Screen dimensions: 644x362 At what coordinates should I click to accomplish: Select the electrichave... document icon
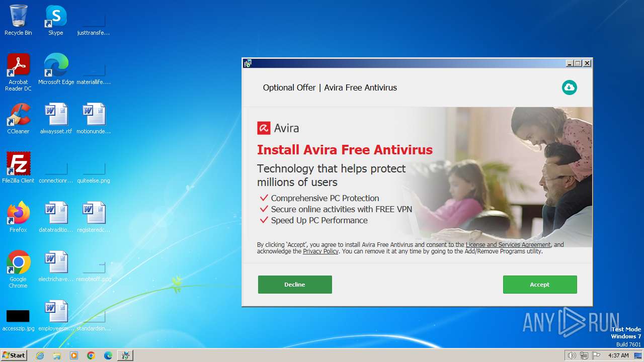click(56, 266)
